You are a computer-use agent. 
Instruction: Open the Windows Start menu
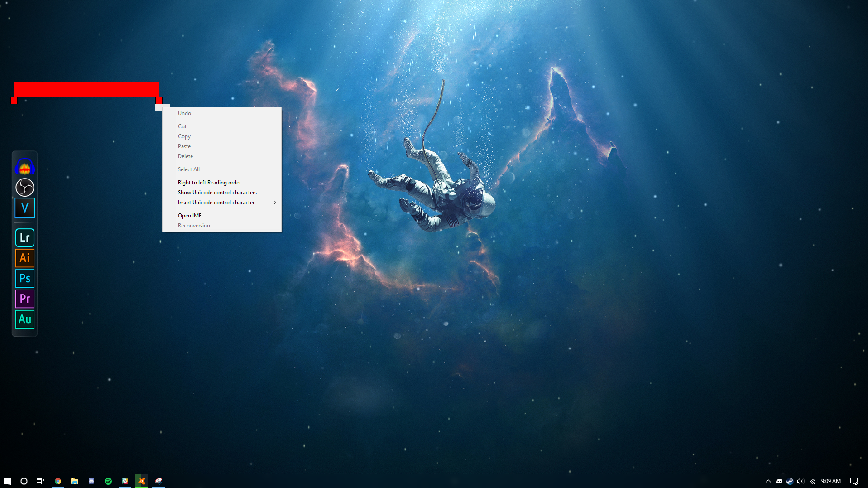(8, 481)
